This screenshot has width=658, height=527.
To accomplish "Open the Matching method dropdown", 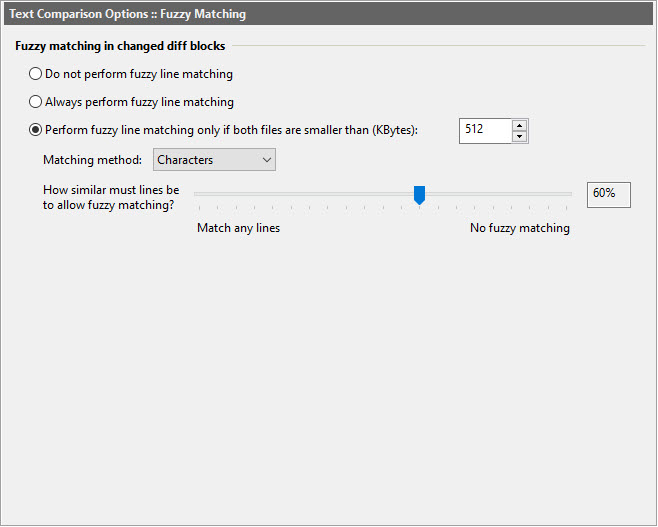I will point(214,160).
